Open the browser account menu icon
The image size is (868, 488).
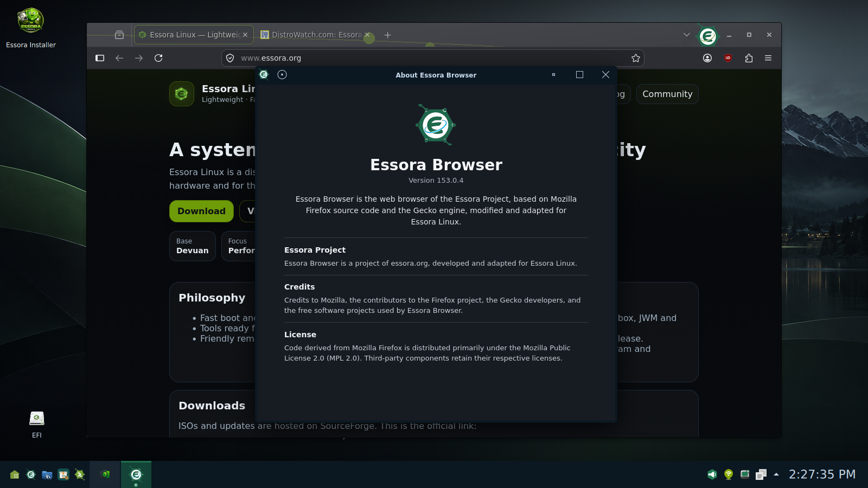click(x=707, y=58)
